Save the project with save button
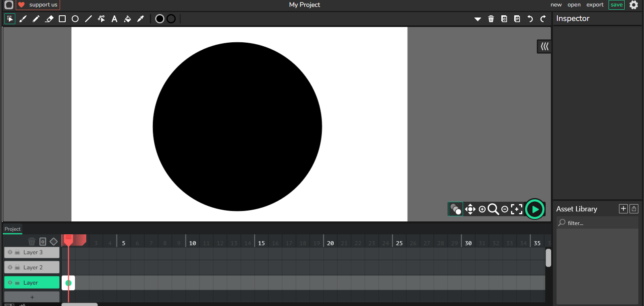The image size is (644, 306). click(617, 5)
